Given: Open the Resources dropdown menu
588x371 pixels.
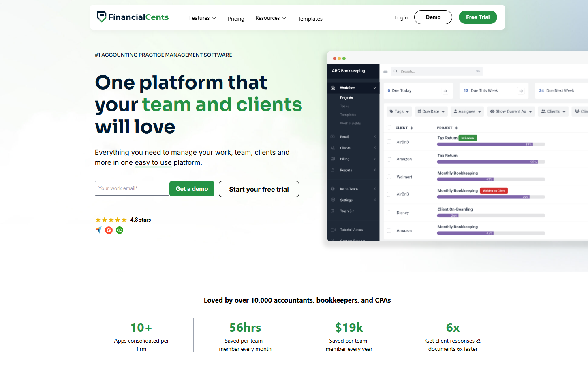Looking at the screenshot, I should [270, 18].
